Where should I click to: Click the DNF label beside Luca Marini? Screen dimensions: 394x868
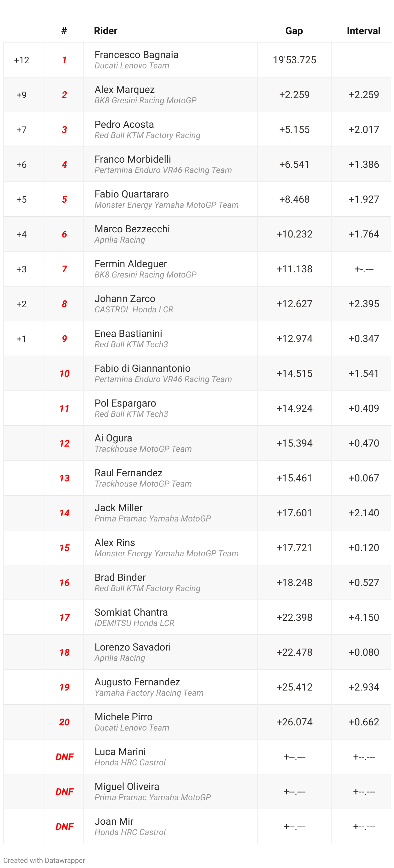point(64,757)
